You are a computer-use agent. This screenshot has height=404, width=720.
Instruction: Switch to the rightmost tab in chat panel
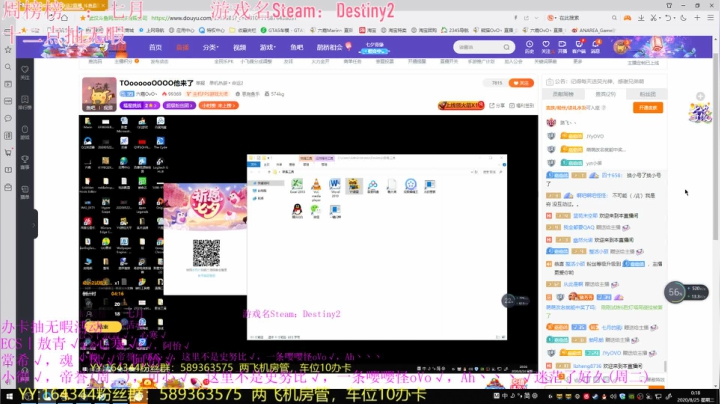click(647, 94)
